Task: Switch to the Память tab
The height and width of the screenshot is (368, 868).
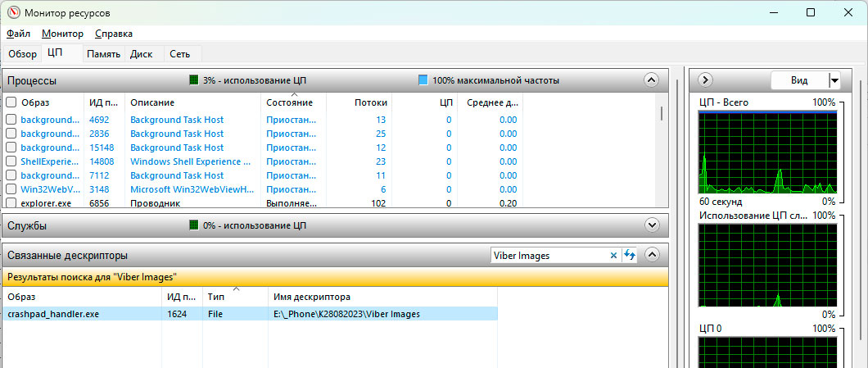Action: pyautogui.click(x=104, y=54)
